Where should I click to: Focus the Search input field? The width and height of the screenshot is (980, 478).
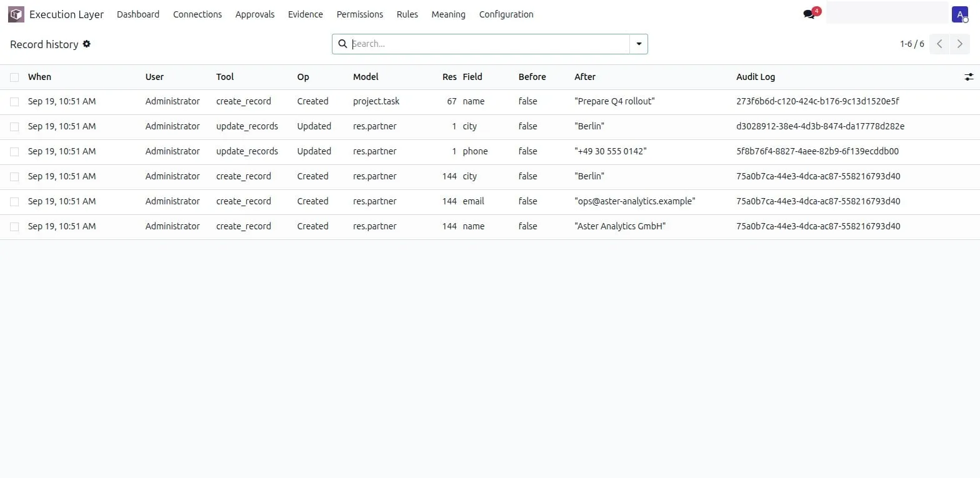(489, 44)
